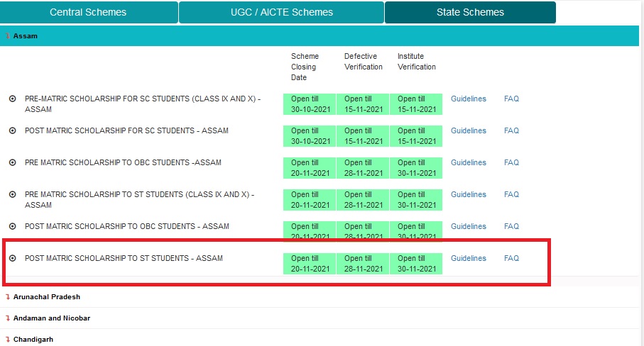Expand the Chandigarh section
Viewport: 644px width, 346px height.
(33, 340)
